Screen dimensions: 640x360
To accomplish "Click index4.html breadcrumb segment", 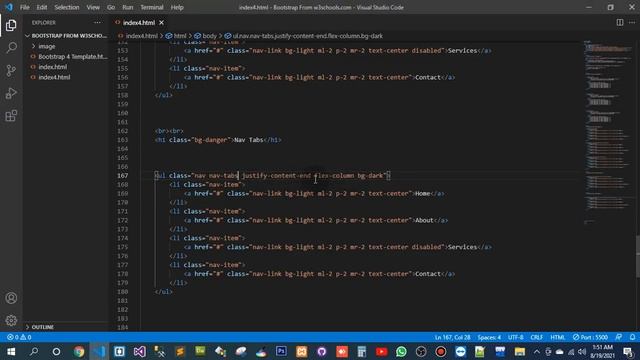I will 141,36.
